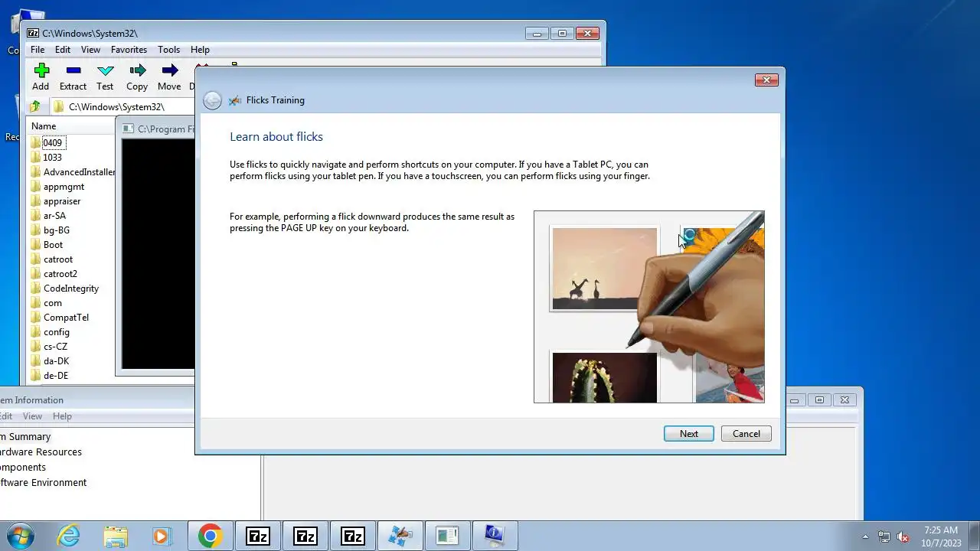Image resolution: width=980 pixels, height=551 pixels.
Task: Select Hardware Resources in System Information
Action: pyautogui.click(x=41, y=452)
